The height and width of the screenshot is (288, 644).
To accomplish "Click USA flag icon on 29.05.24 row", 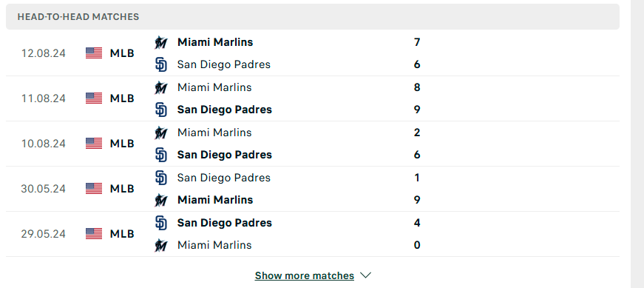I will click(x=94, y=234).
